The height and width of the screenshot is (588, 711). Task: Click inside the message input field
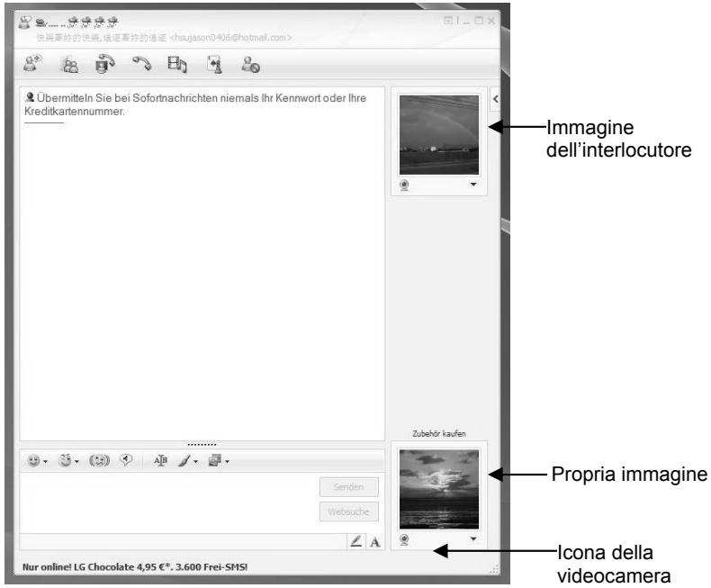pyautogui.click(x=169, y=502)
